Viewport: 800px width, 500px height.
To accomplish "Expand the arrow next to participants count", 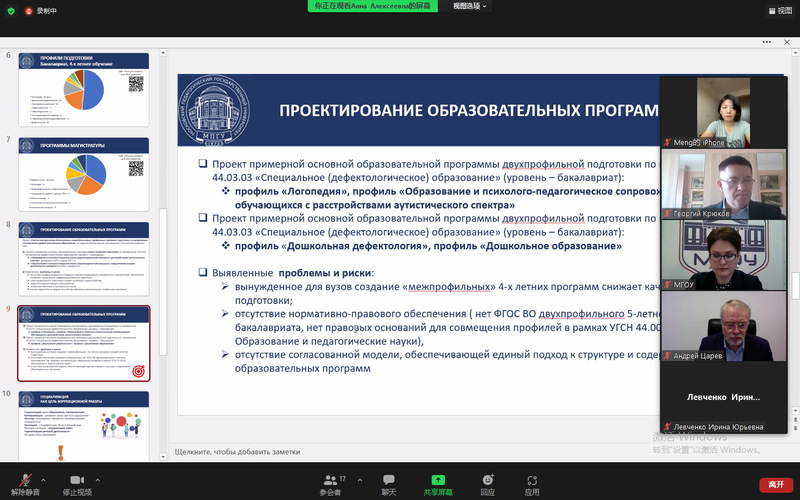I will tap(360, 480).
